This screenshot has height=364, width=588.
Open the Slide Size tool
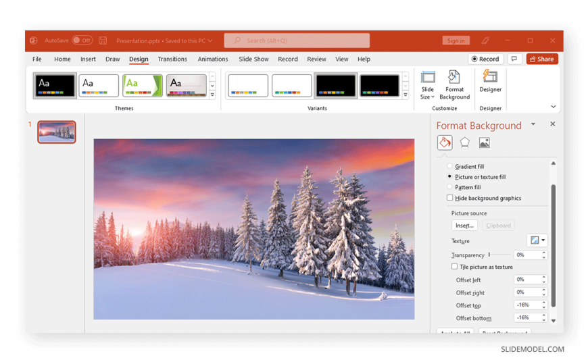tap(428, 85)
